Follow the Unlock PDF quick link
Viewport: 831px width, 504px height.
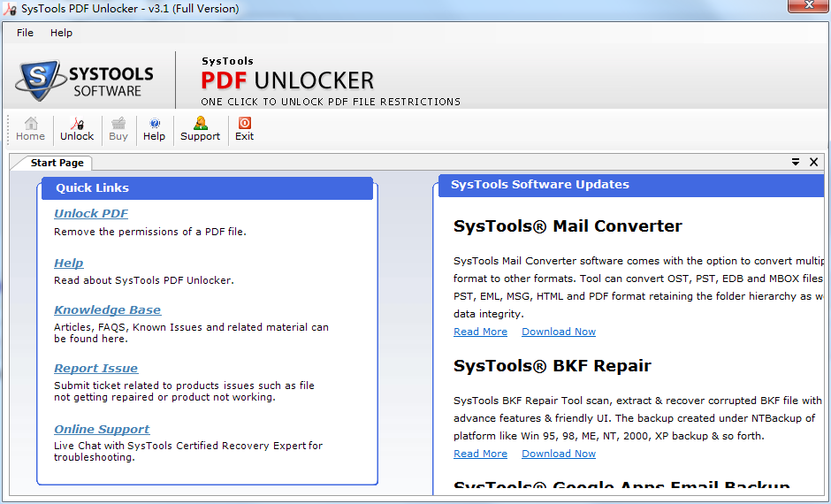[x=91, y=213]
